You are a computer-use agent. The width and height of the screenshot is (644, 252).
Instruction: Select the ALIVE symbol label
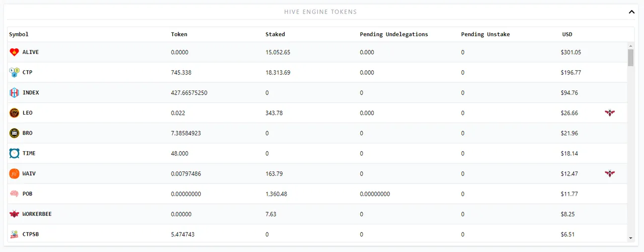[31, 52]
